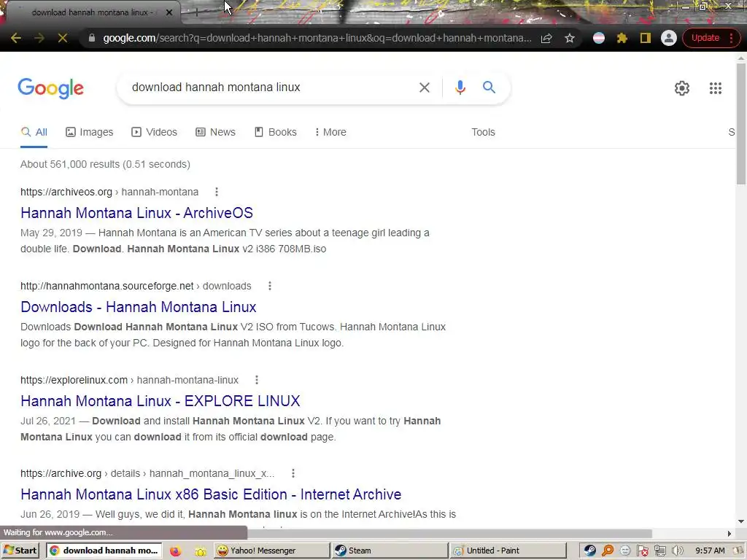This screenshot has height=560, width=747.
Task: Click the orange magnifier tray icon
Action: (x=608, y=551)
